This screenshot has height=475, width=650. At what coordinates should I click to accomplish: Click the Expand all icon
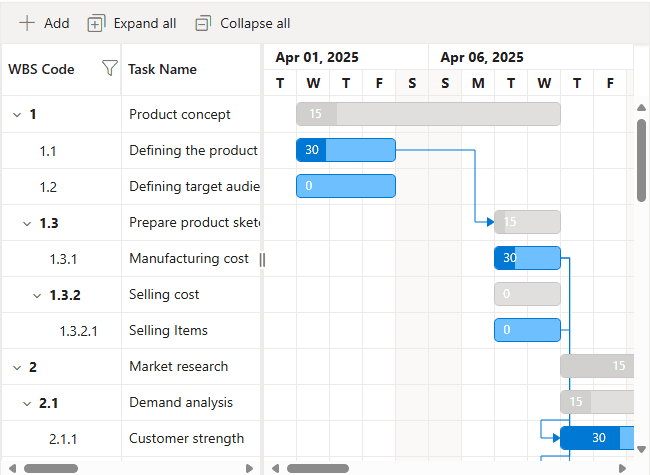96,23
